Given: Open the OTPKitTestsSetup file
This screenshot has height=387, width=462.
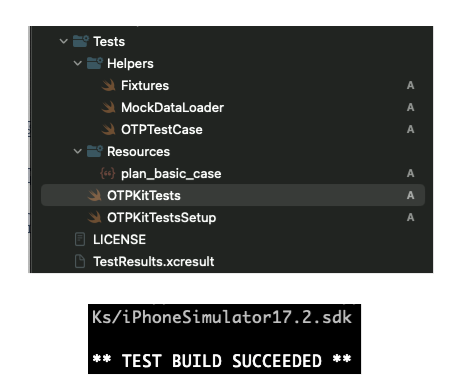Looking at the screenshot, I should tap(161, 218).
